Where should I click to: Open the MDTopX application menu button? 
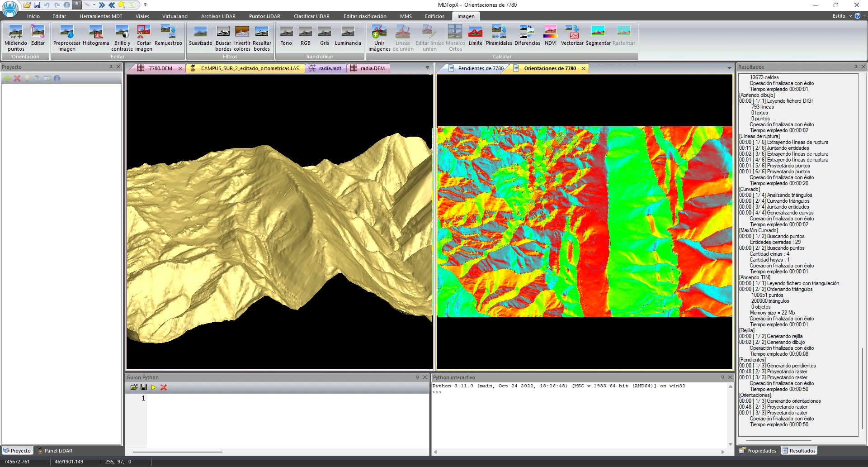tap(10, 8)
